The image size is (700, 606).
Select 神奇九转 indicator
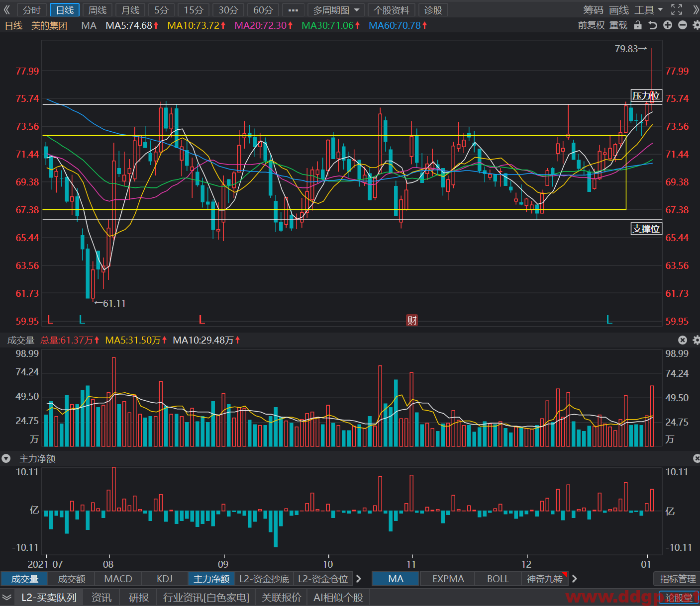point(545,579)
